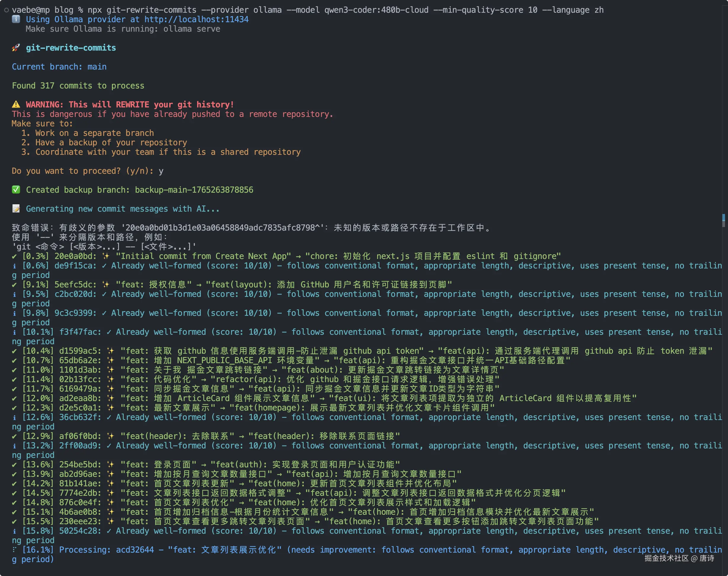Screen dimensions: 728x576
Task: Click the sparkle icon on commit 20e0a0bd
Action: click(106, 256)
